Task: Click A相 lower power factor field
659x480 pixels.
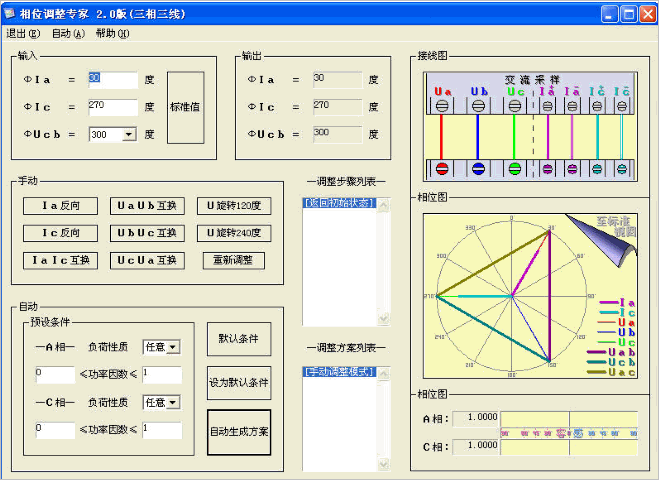Action: click(55, 375)
